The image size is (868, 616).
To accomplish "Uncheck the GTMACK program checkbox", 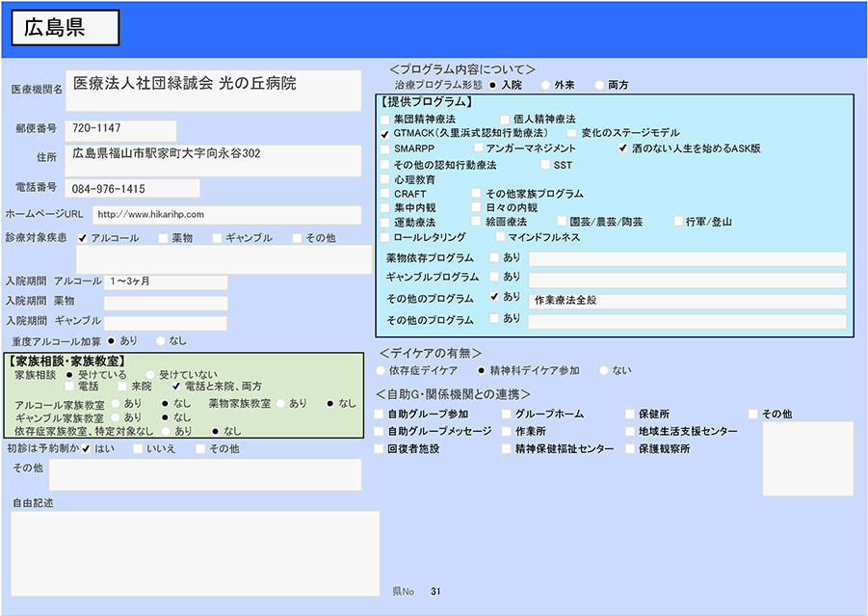I will [x=385, y=133].
